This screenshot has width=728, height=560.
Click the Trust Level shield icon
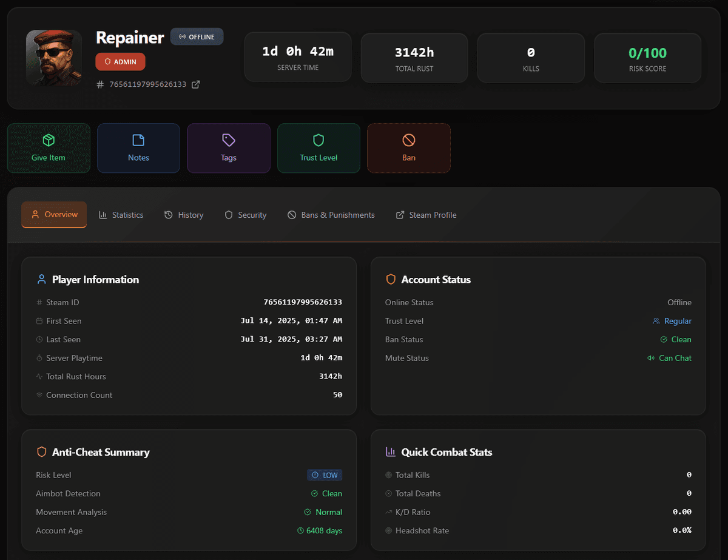(318, 140)
